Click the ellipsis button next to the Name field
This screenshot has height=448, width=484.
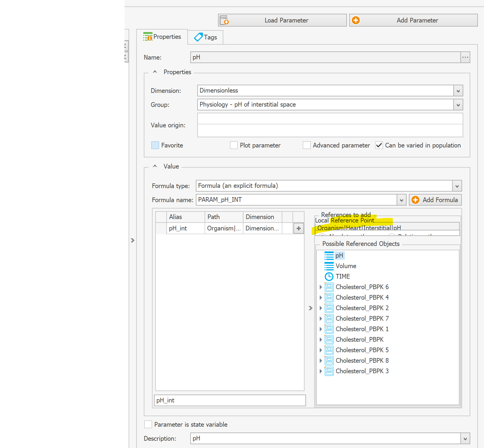pyautogui.click(x=465, y=57)
